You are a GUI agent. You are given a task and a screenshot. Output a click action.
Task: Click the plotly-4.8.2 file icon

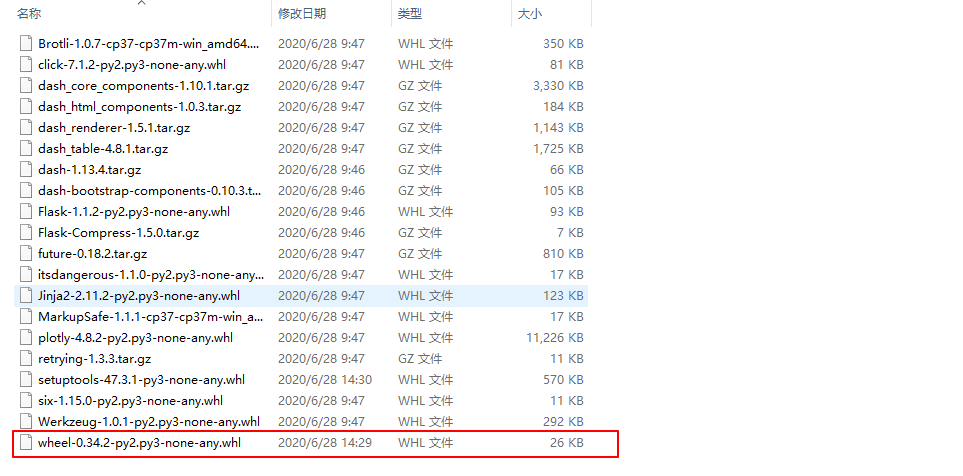coord(25,337)
